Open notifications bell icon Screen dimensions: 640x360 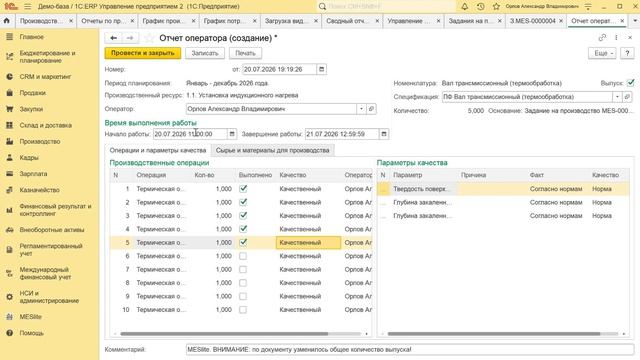(x=464, y=7)
